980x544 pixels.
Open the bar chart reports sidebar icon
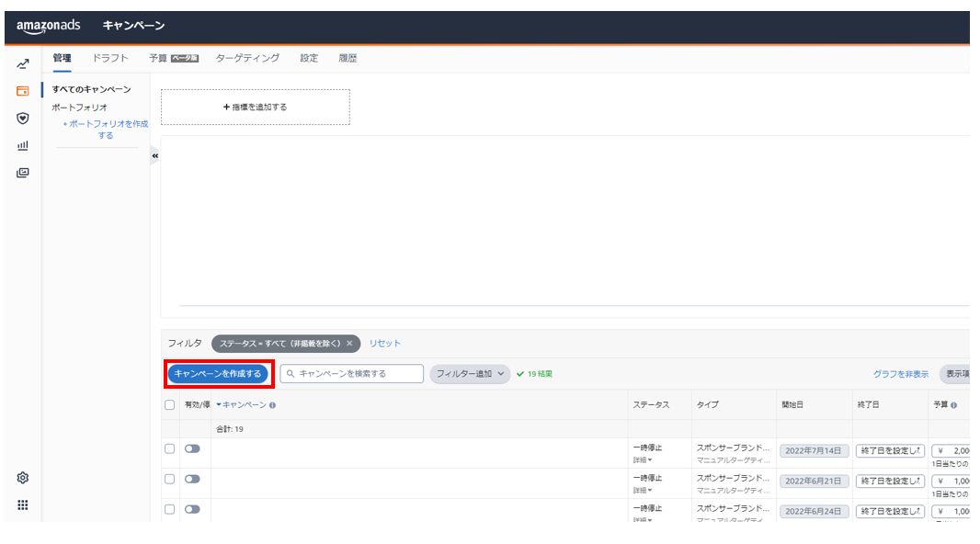coord(23,145)
